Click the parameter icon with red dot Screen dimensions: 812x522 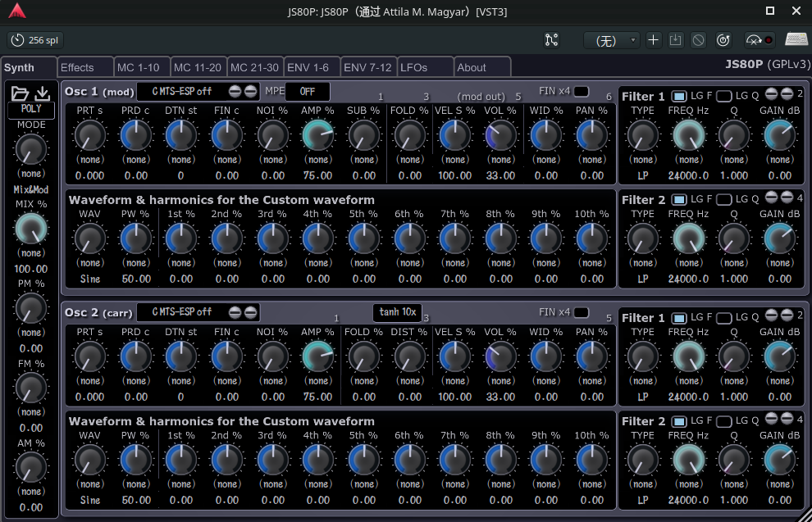tap(759, 40)
